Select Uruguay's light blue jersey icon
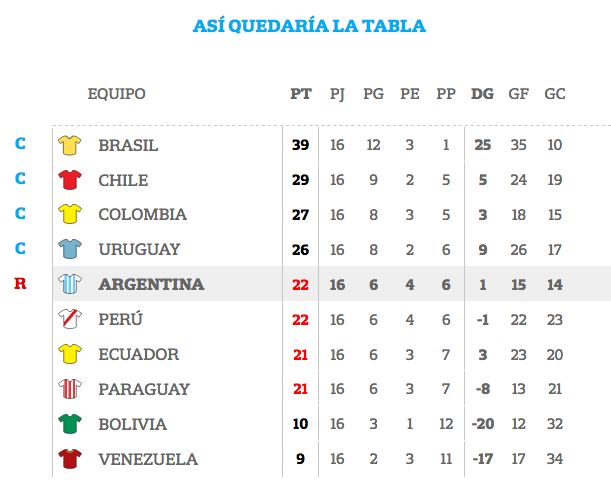 [x=70, y=249]
